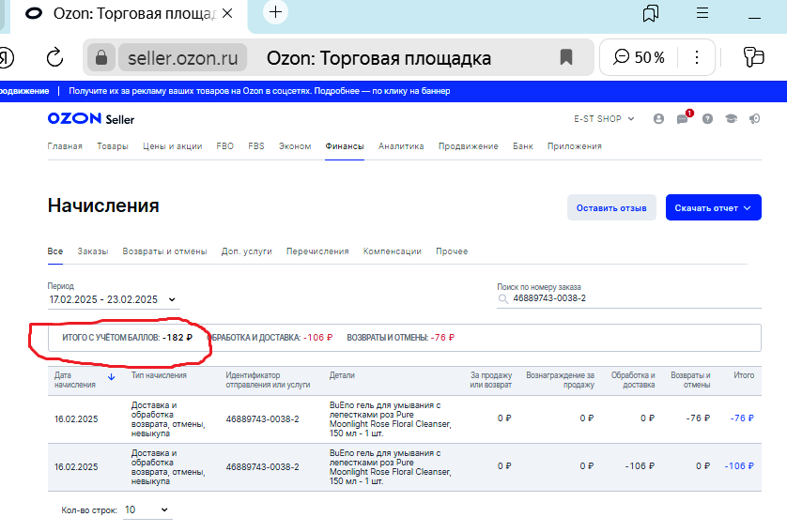Go to Главная in main menu
This screenshot has width=787, height=532.
coord(65,146)
